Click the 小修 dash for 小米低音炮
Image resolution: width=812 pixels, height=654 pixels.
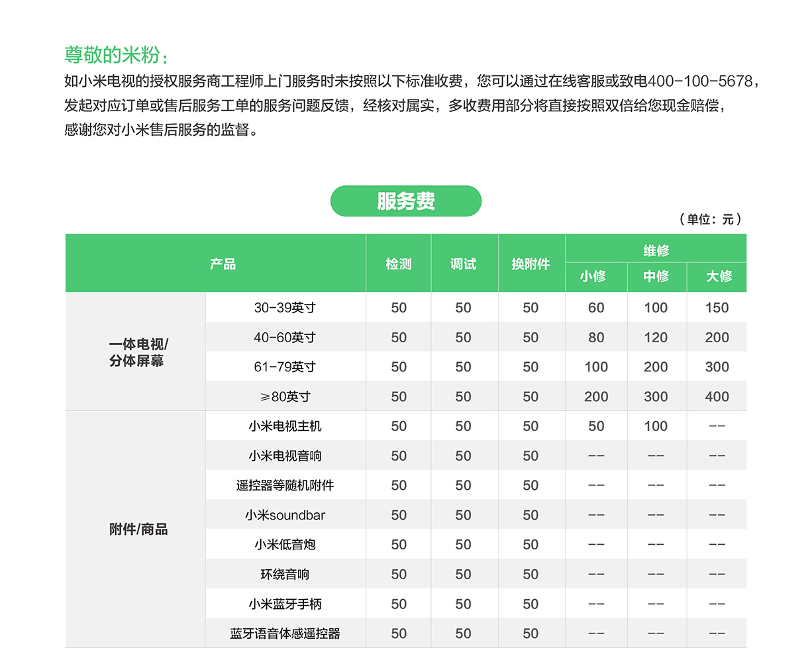596,545
